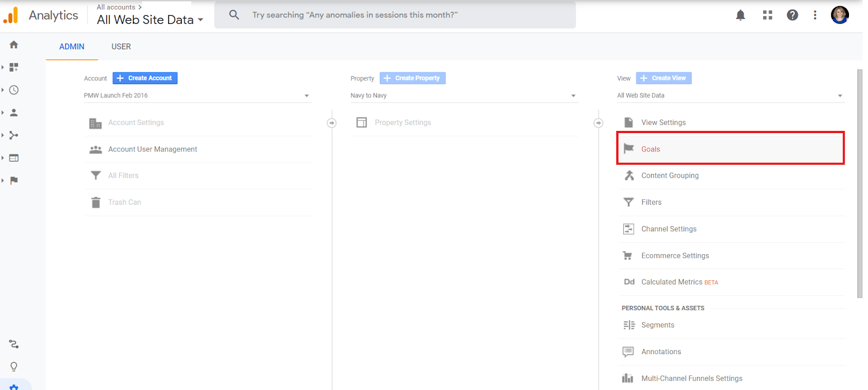Click the Analytics search input field

(395, 15)
